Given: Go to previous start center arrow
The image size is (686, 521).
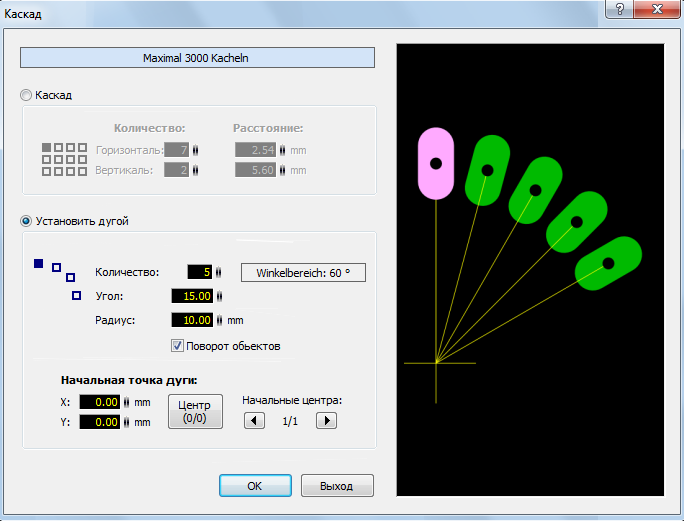Looking at the screenshot, I should coord(254,421).
